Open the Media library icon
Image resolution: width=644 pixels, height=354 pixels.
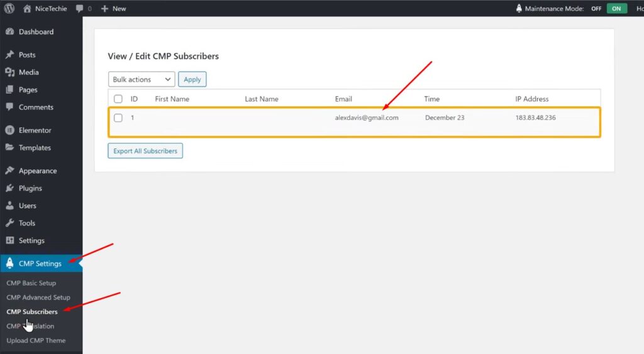click(10, 72)
